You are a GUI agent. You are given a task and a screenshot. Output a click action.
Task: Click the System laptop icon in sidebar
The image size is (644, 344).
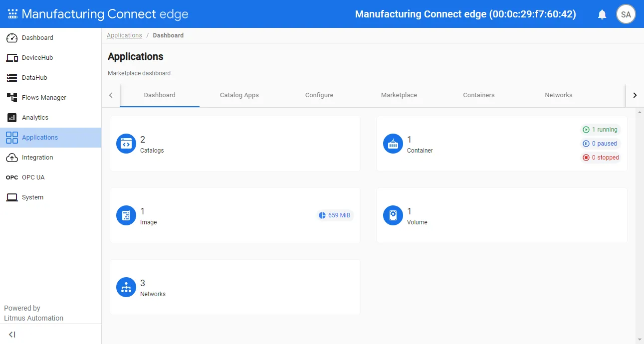pyautogui.click(x=12, y=197)
